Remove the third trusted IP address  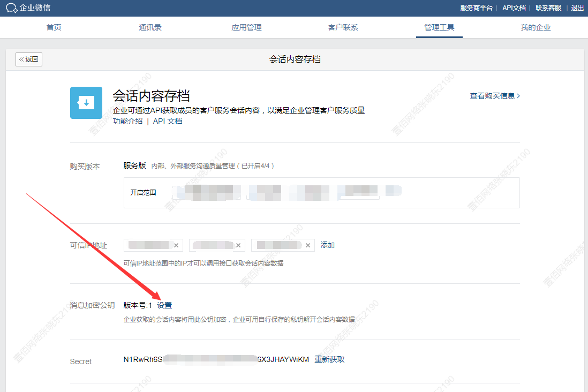[x=307, y=245]
